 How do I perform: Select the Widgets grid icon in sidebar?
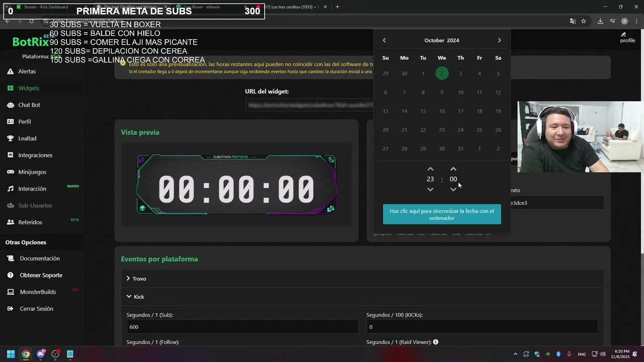click(10, 88)
